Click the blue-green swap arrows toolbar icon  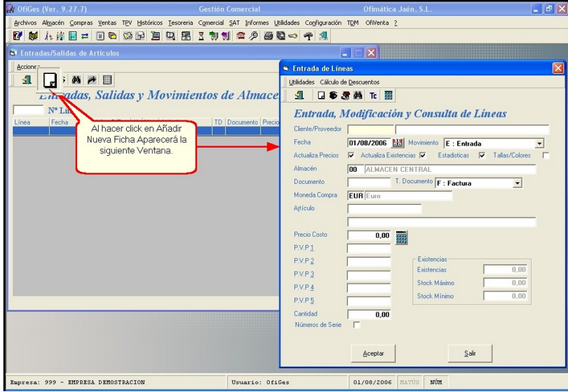[x=85, y=36]
